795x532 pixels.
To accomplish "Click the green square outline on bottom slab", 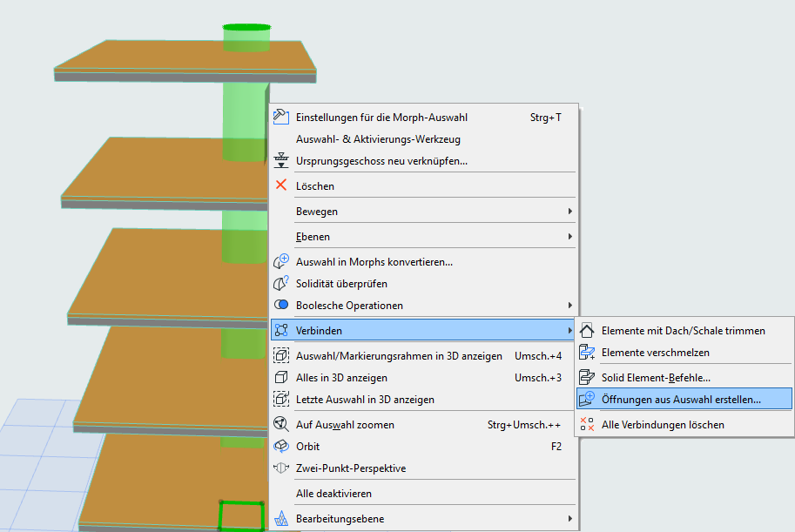I will (x=241, y=515).
